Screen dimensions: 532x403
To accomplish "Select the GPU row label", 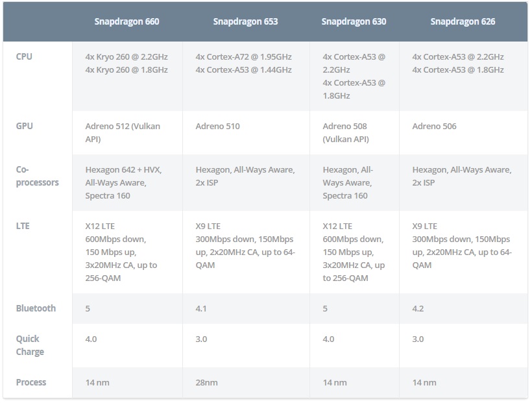I will pyautogui.click(x=25, y=126).
